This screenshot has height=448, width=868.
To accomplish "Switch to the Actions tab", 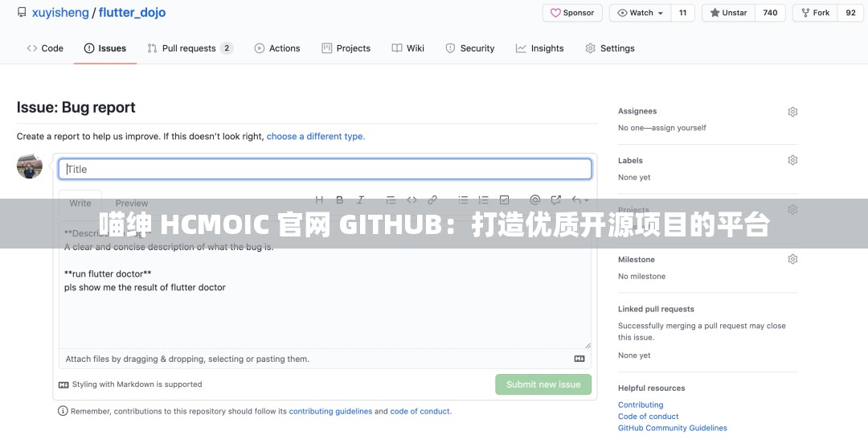I will pos(277,48).
